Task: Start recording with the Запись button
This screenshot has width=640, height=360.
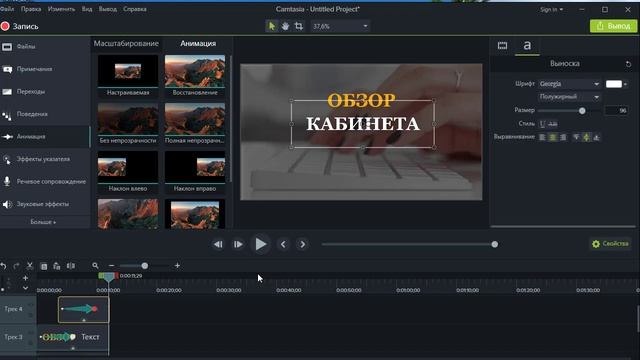Action: [x=20, y=27]
